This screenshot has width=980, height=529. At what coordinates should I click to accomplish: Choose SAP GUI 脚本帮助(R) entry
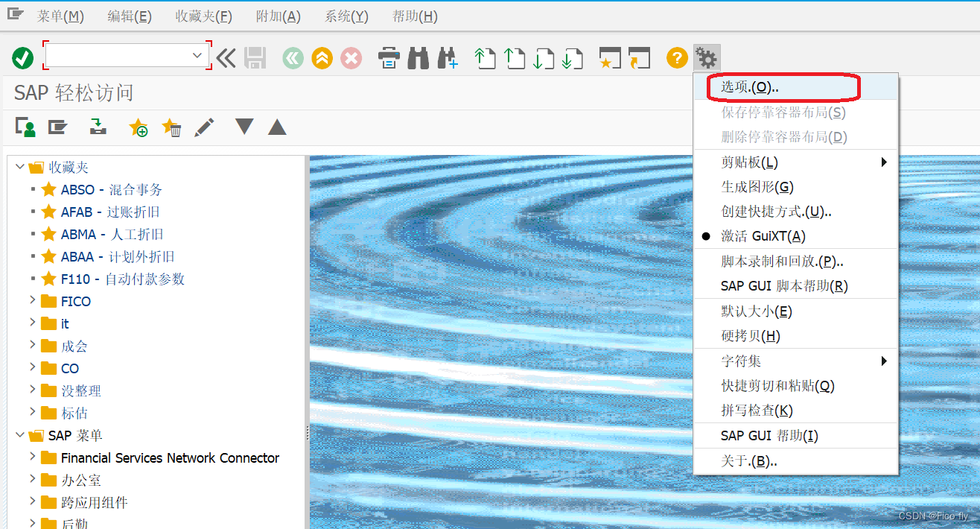tap(796, 286)
